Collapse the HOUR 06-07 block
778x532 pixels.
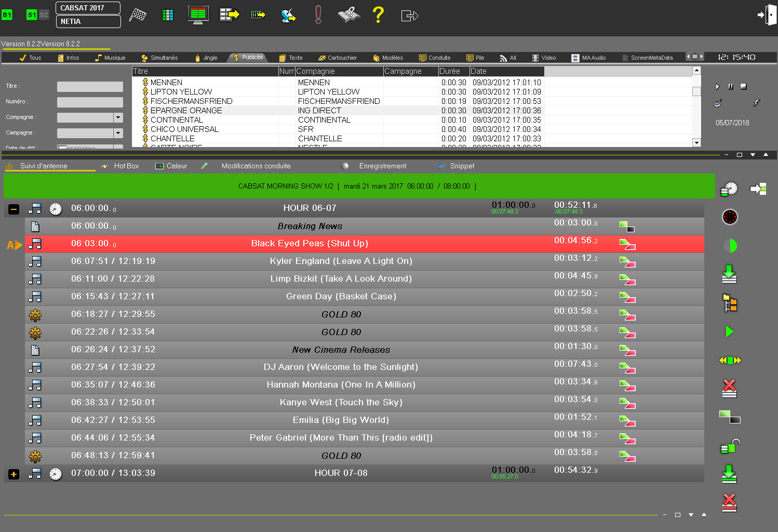[14, 209]
